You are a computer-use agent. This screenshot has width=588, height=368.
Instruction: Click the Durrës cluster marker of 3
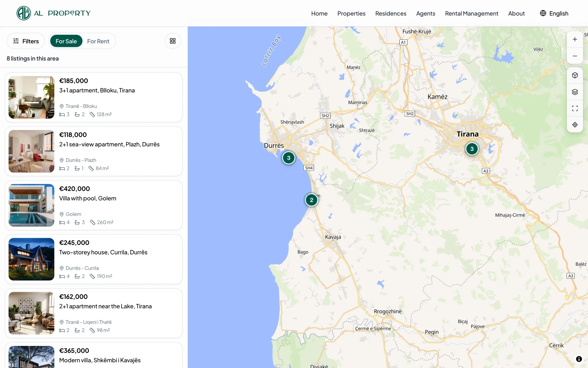(x=288, y=158)
